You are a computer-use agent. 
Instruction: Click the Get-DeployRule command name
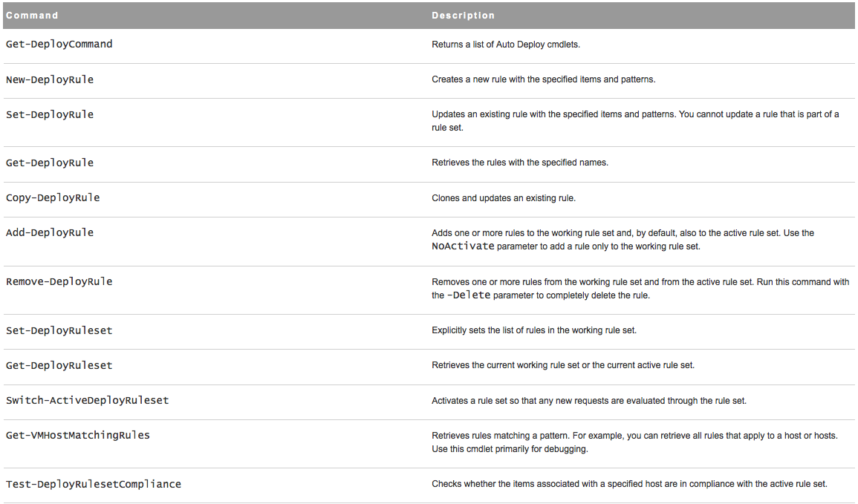tap(50, 163)
